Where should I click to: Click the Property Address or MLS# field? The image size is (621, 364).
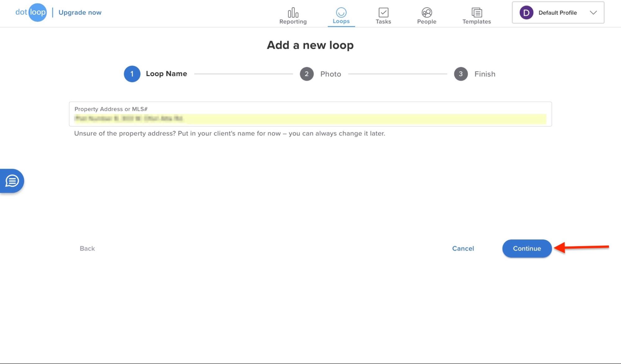[310, 119]
